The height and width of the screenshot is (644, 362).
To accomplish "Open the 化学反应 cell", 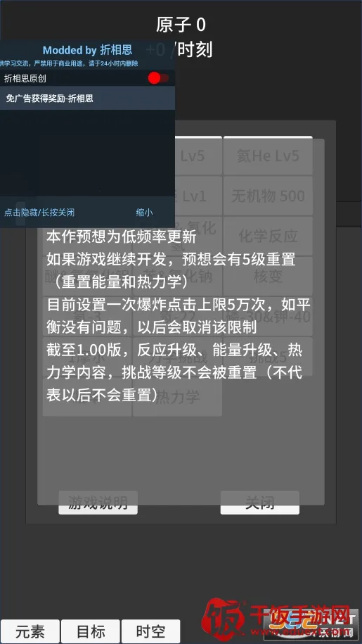I will click(x=268, y=236).
